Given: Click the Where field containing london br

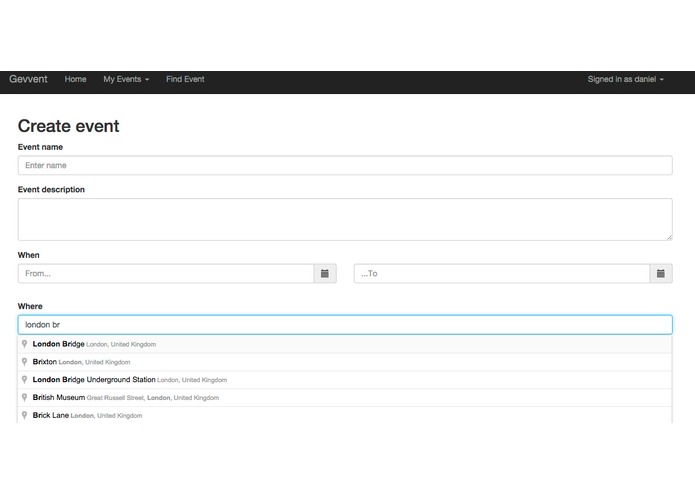Looking at the screenshot, I should click(345, 325).
